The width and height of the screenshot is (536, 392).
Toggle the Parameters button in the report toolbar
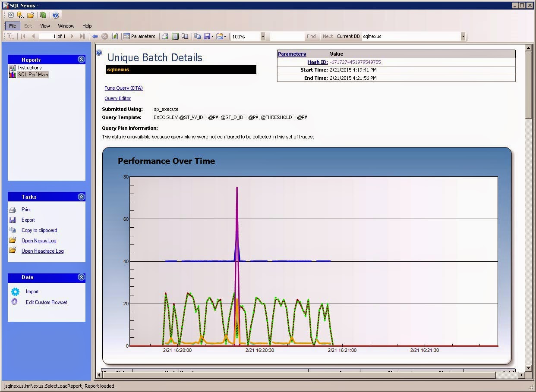(x=139, y=37)
